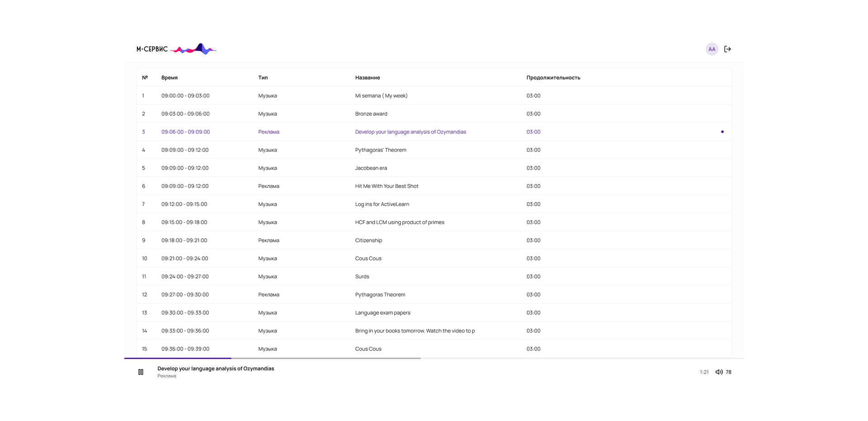The width and height of the screenshot is (868, 421).
Task: Click the Название column header
Action: click(368, 78)
